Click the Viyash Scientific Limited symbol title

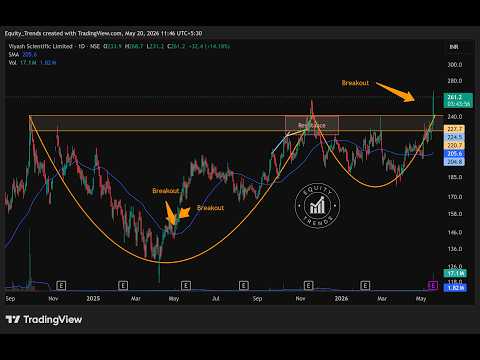[41, 46]
